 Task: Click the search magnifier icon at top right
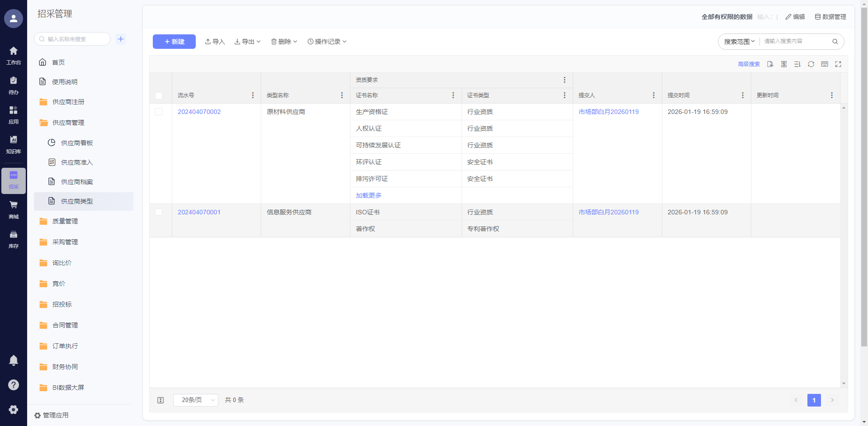coord(835,42)
